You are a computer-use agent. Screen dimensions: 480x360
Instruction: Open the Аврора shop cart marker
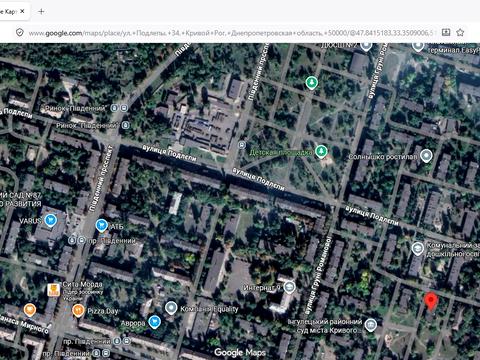click(x=154, y=322)
